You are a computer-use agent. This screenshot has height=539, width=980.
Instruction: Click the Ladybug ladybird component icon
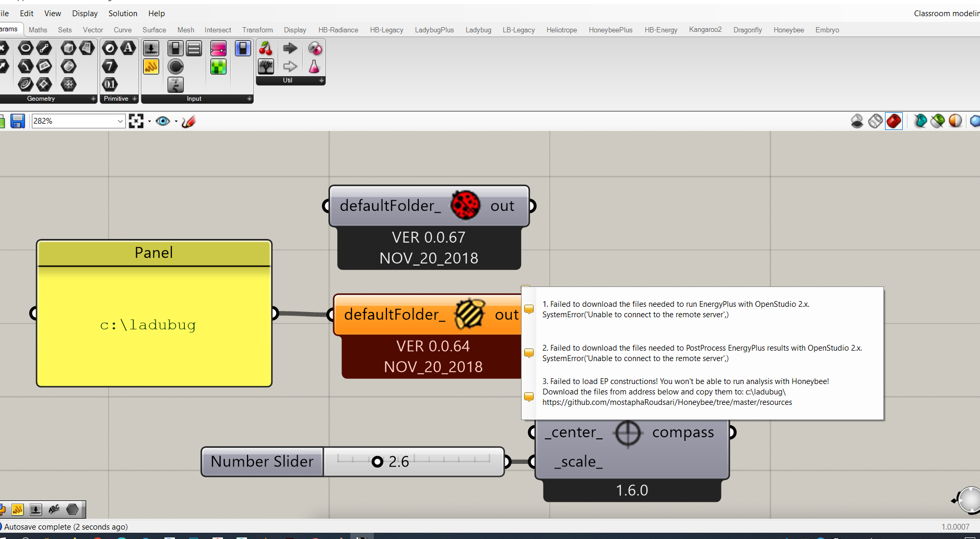coord(465,205)
